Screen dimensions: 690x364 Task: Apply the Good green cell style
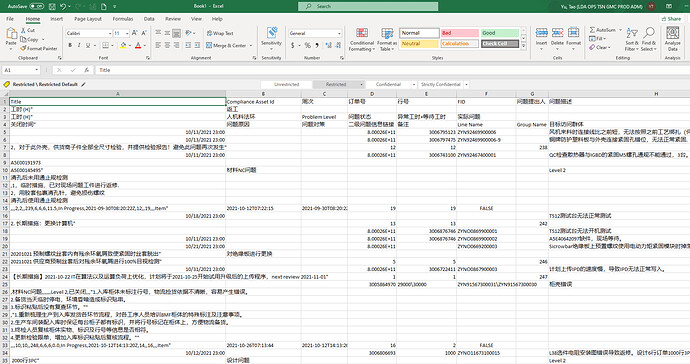(x=499, y=33)
